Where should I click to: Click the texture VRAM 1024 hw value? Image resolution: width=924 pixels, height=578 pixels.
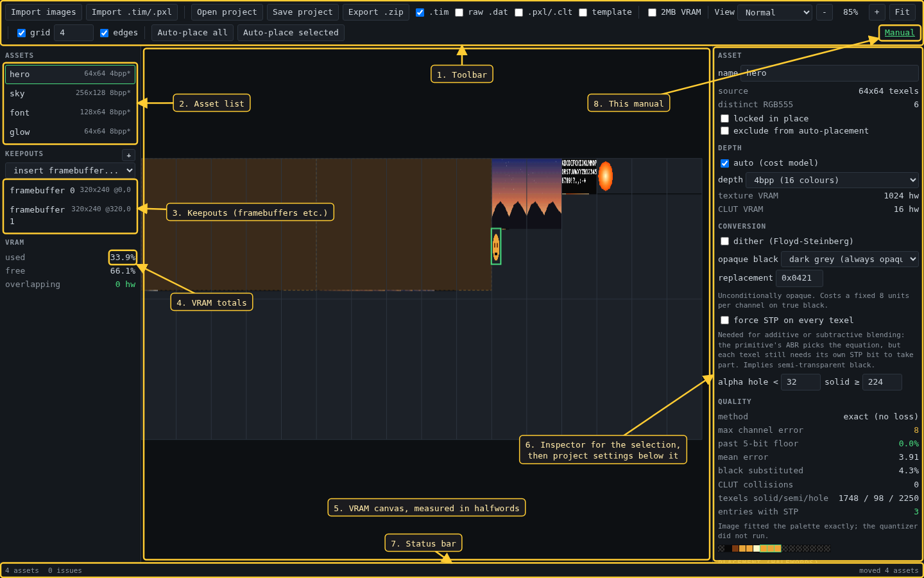tap(901, 196)
